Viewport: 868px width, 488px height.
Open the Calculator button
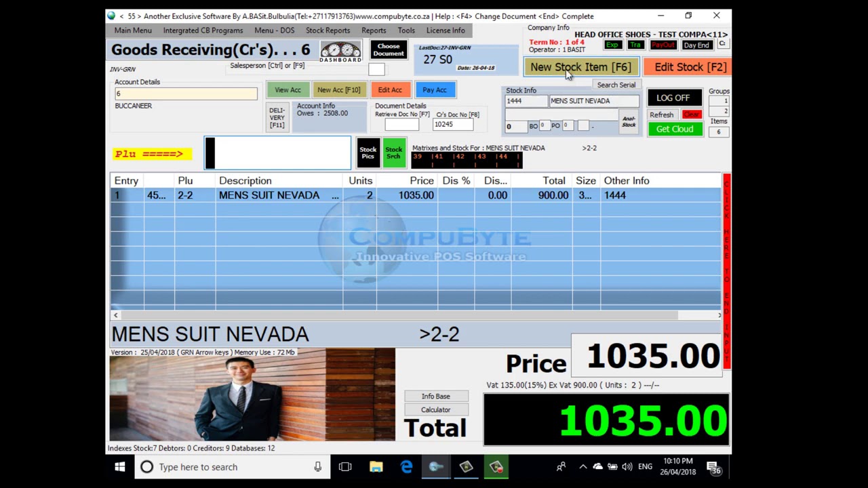(x=435, y=409)
